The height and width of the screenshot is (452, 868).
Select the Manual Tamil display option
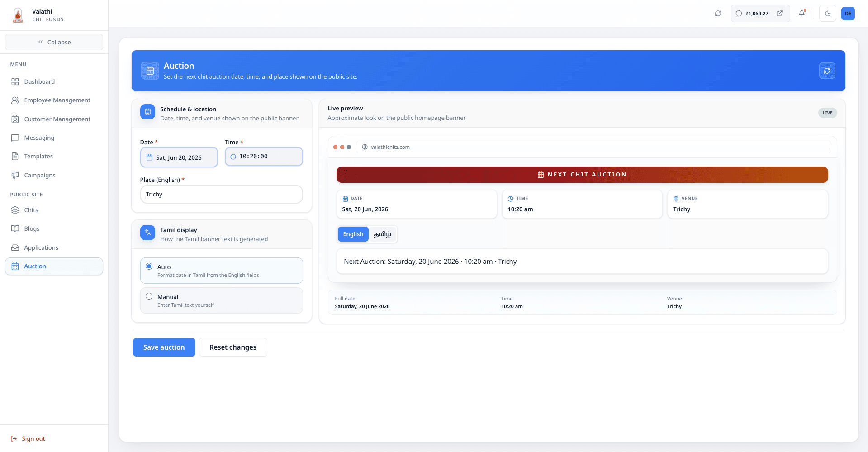coord(221,300)
